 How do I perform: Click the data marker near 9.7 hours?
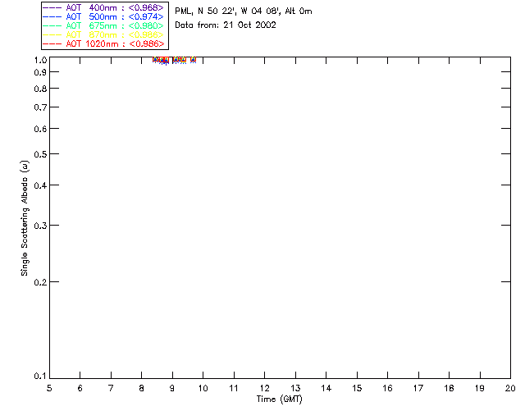(x=194, y=60)
